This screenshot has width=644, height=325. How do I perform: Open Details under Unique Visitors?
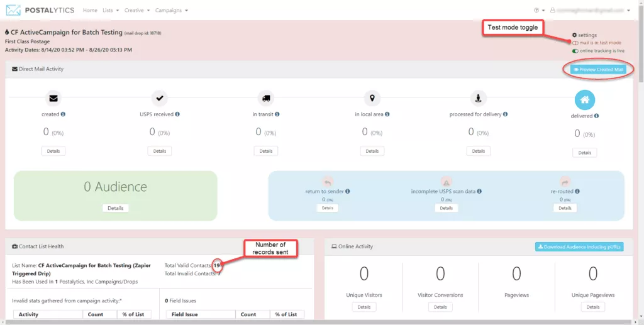point(364,307)
